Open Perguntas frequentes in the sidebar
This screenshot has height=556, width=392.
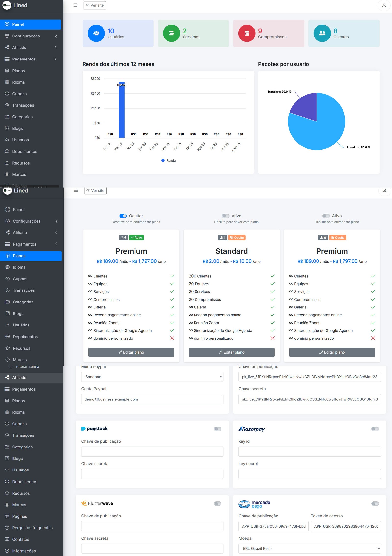pyautogui.click(x=32, y=528)
